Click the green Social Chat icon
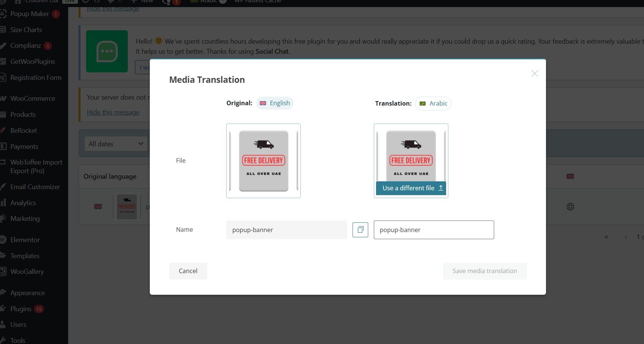Image resolution: width=644 pixels, height=344 pixels. pyautogui.click(x=107, y=51)
